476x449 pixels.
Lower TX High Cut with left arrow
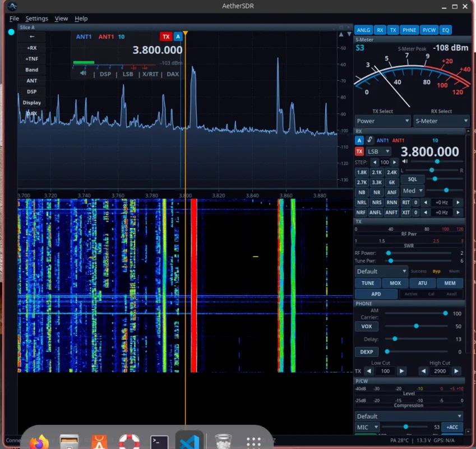(x=423, y=371)
